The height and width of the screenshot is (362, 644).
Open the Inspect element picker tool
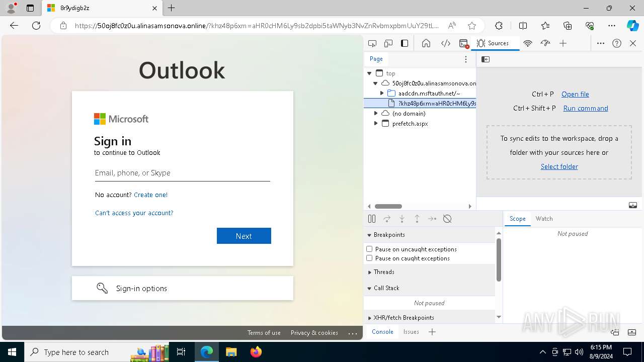(372, 43)
